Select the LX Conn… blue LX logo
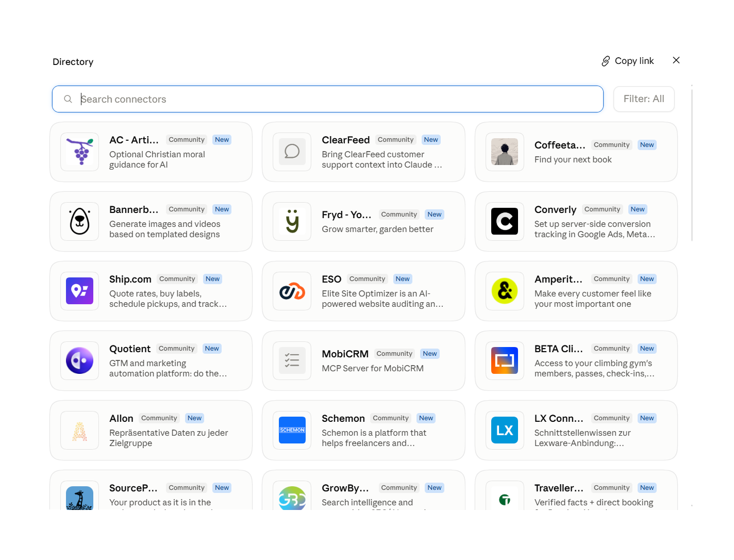734x560 pixels. click(505, 430)
